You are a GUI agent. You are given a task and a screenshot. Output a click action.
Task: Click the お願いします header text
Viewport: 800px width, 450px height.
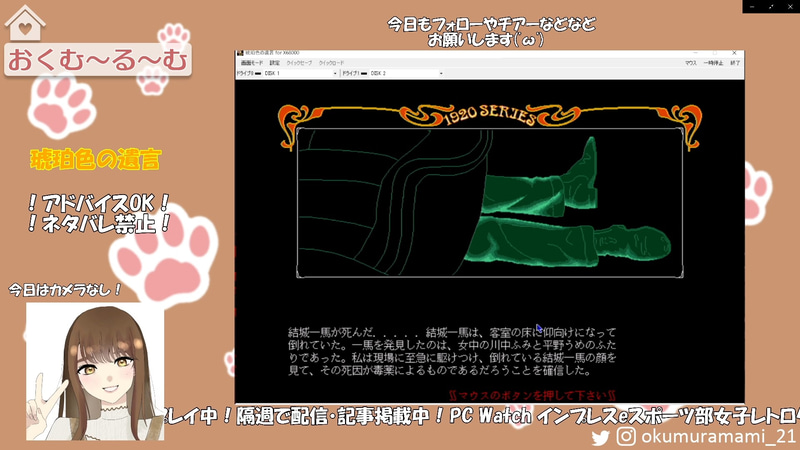coord(486,40)
